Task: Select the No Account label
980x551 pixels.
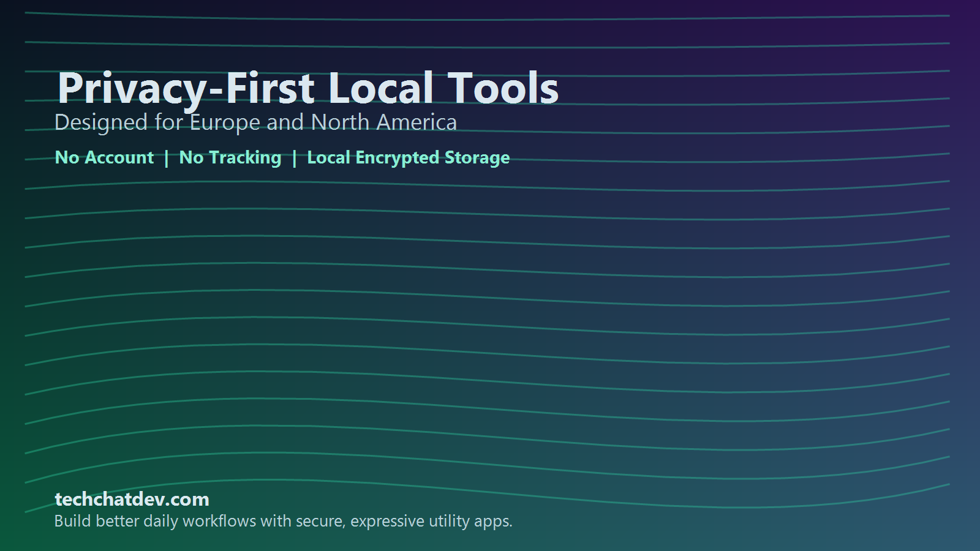Action: [x=104, y=157]
